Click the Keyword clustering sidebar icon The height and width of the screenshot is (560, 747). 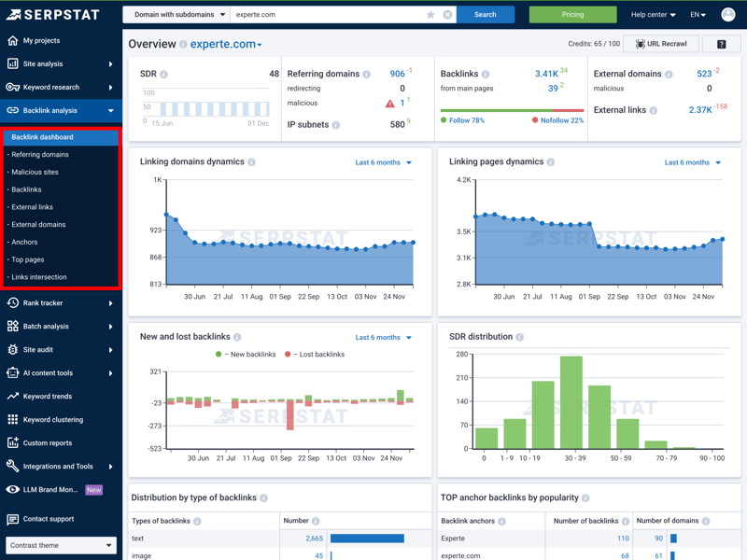(13, 420)
